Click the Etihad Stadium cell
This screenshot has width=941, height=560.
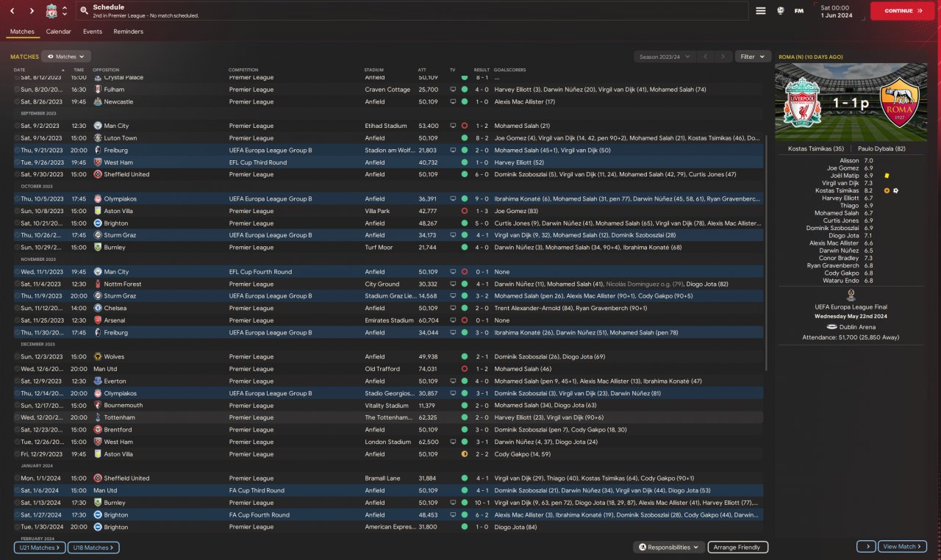coord(387,126)
